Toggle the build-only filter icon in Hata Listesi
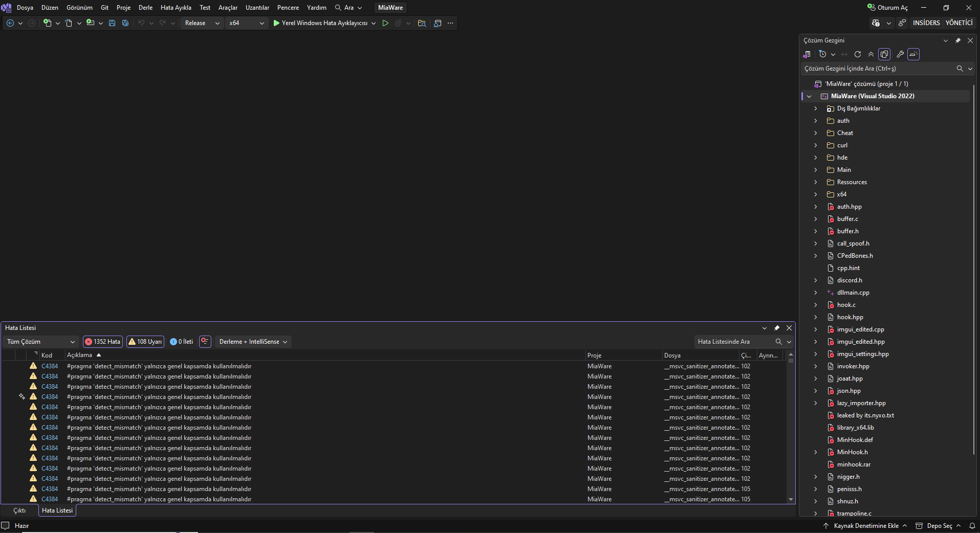The image size is (980, 533). [x=205, y=341]
